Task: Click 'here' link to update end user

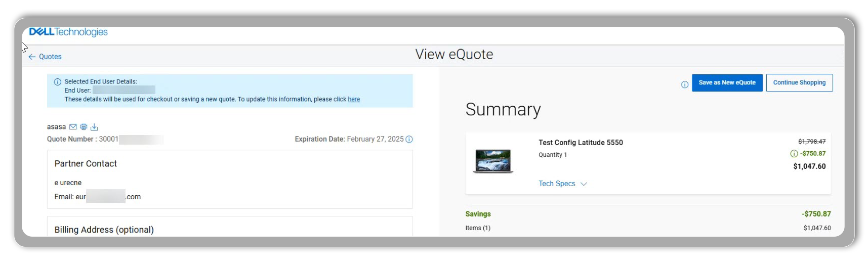Action: (354, 99)
